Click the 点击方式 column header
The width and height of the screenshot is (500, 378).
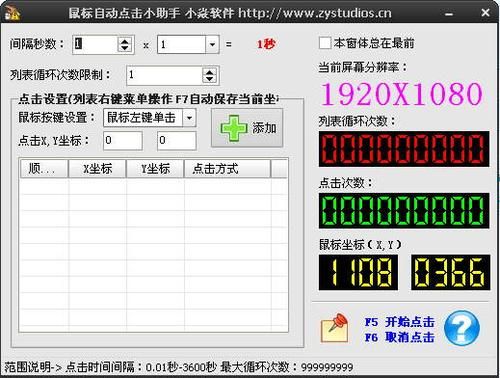tap(227, 169)
